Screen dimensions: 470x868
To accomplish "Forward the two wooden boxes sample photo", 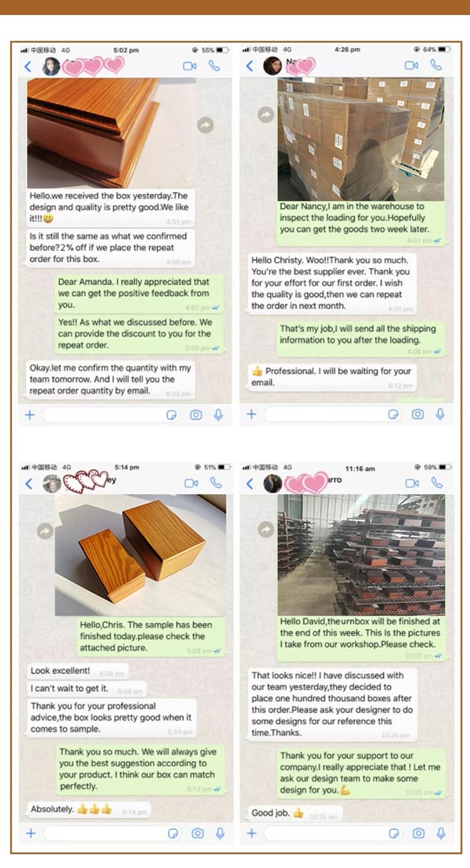I will pyautogui.click(x=44, y=531).
